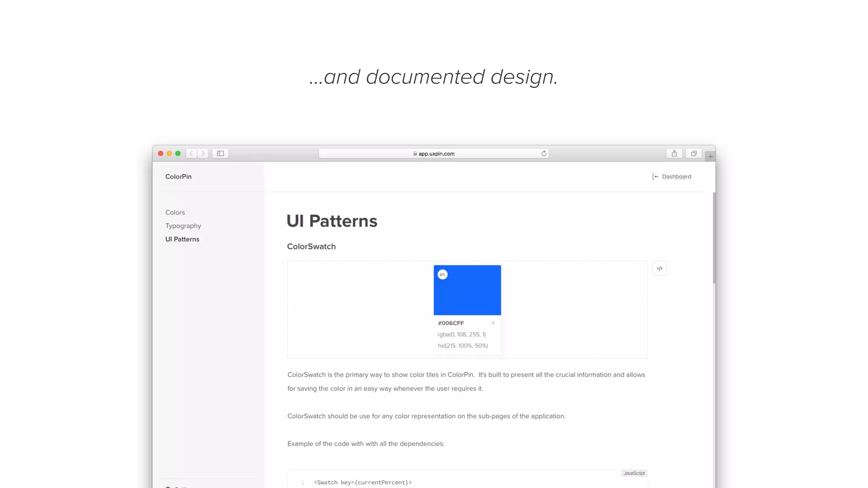Image resolution: width=868 pixels, height=488 pixels.
Task: Open a new tab with the plus button
Action: point(710,156)
